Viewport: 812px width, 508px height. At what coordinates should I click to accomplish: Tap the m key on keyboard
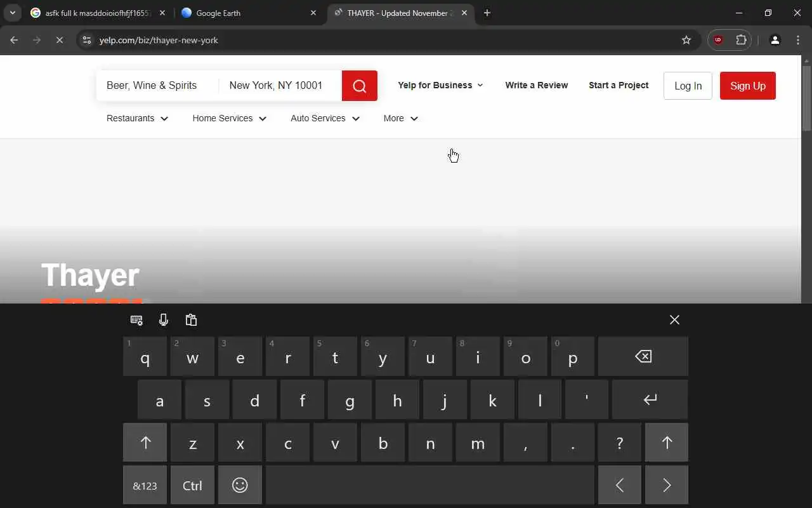click(478, 443)
